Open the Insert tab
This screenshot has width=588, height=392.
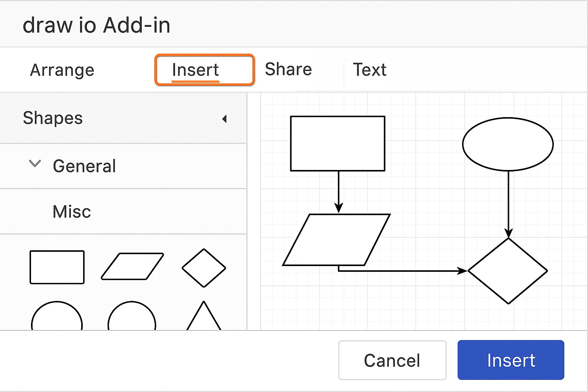(x=205, y=70)
